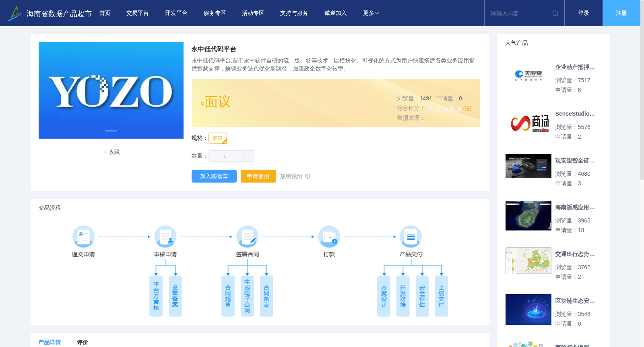
Task: Click the YOZO product image
Action: click(111, 90)
